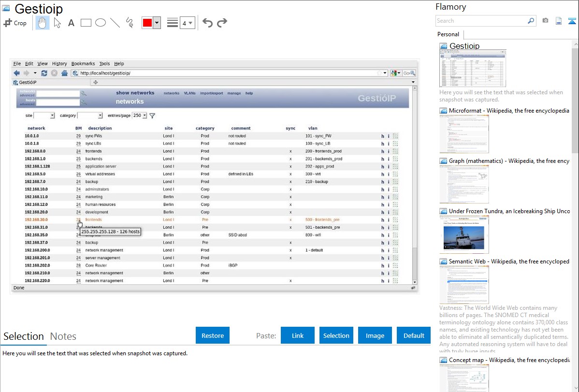Click the line thickness icon
The height and width of the screenshot is (392, 579).
173,23
